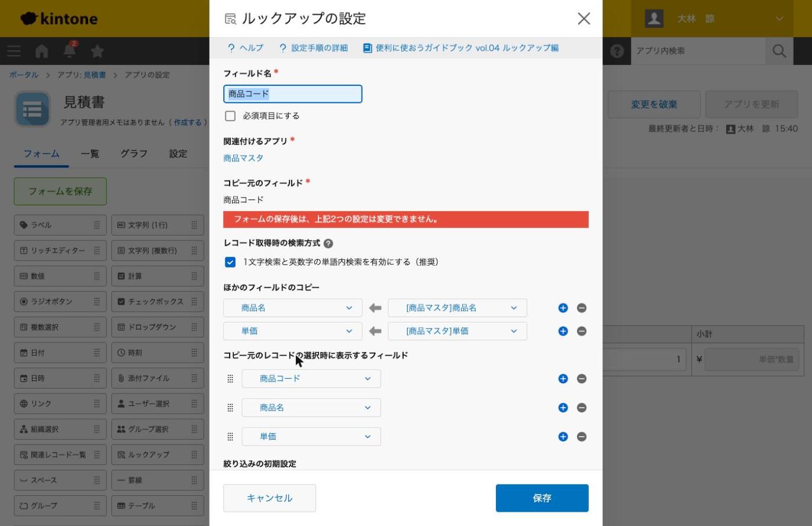Click the drag handle of the 単価 display row
The height and width of the screenshot is (526, 812).
click(230, 437)
